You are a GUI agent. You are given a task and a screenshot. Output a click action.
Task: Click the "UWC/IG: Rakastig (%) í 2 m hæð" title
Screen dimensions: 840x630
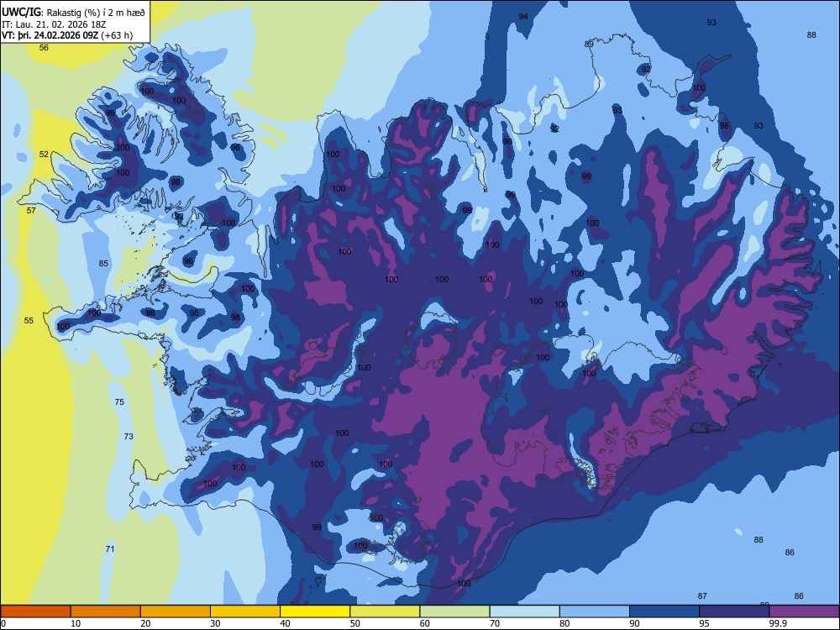(73, 12)
